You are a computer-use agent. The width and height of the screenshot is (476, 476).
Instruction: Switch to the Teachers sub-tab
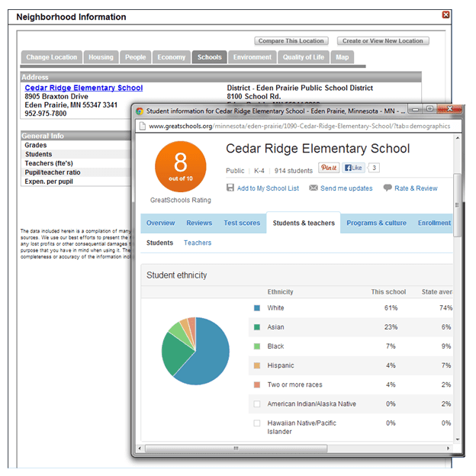click(x=198, y=243)
